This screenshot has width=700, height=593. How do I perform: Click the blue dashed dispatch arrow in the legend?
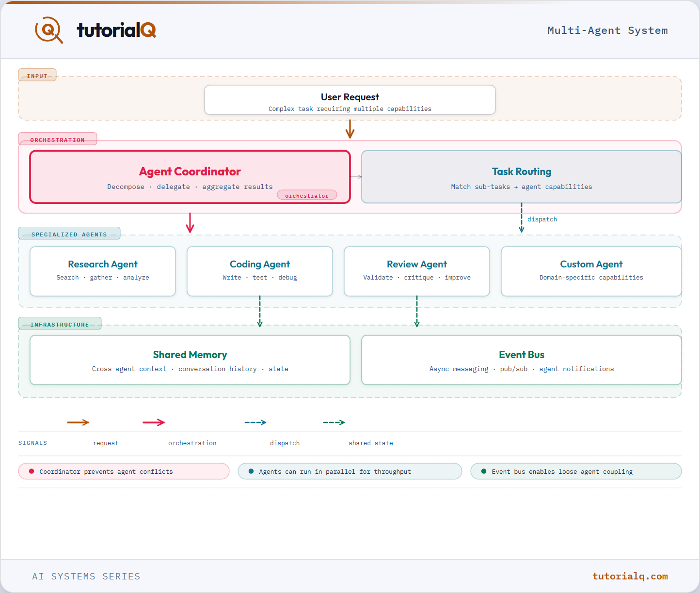pos(255,422)
